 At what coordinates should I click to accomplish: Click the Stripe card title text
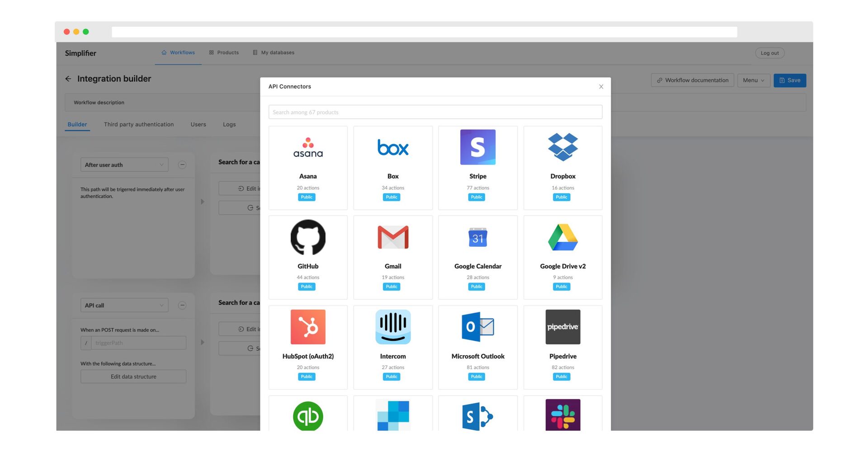tap(478, 176)
